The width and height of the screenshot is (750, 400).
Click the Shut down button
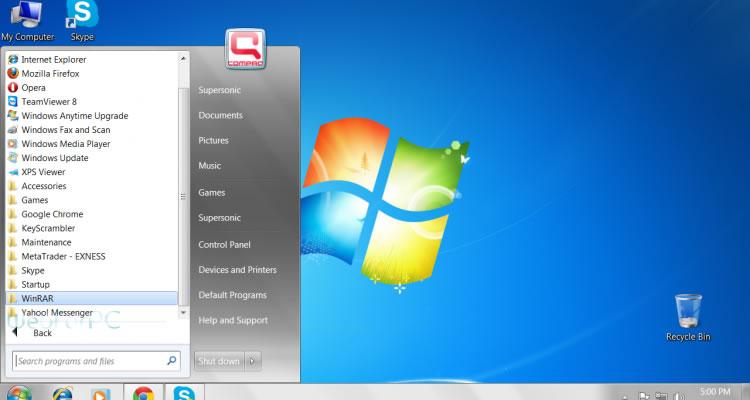[x=219, y=361]
